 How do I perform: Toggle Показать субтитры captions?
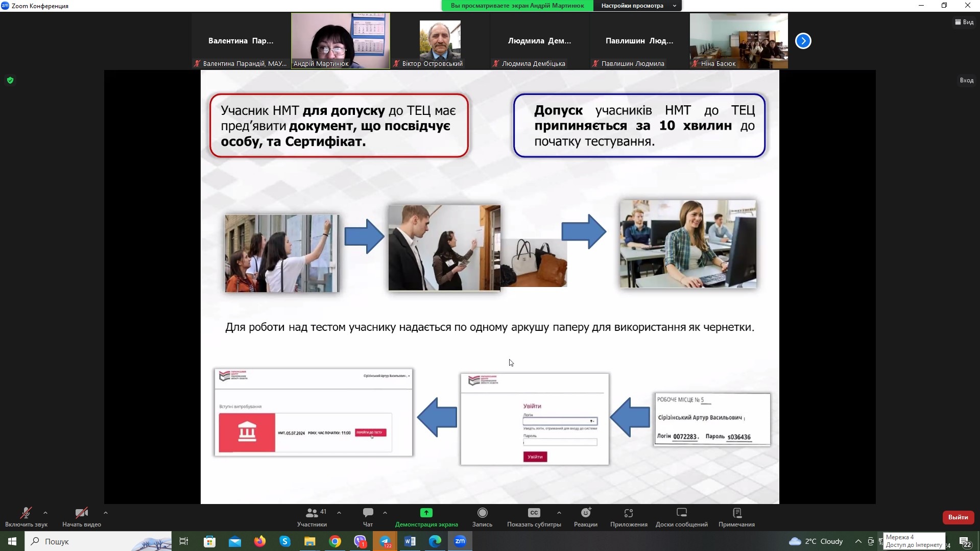point(534,513)
